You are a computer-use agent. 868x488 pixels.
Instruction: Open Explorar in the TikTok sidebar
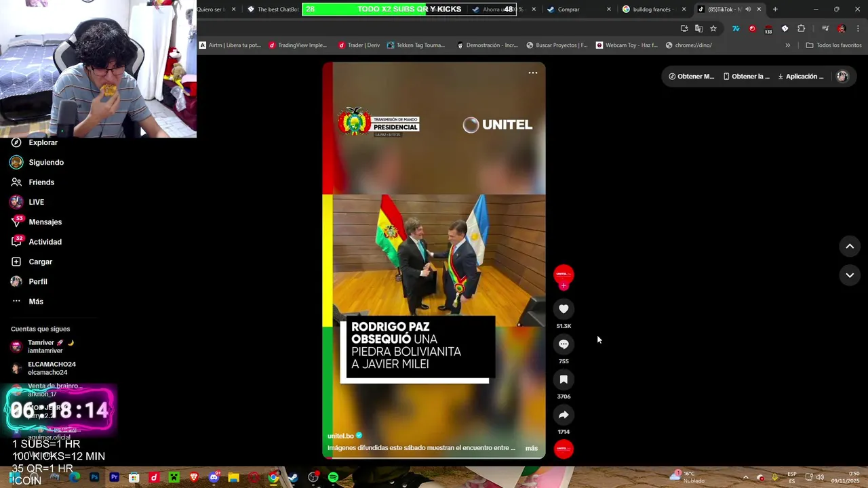click(x=35, y=143)
